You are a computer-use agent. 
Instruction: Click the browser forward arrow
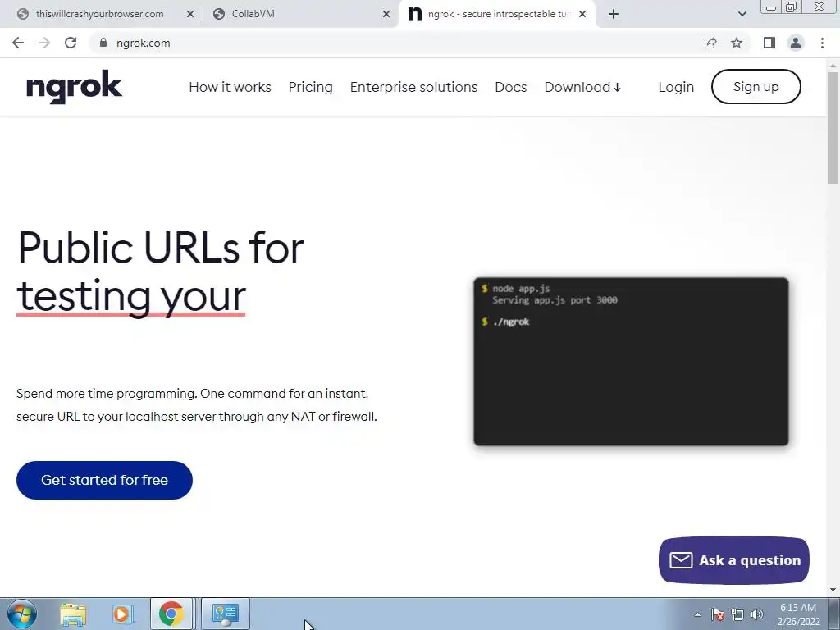pyautogui.click(x=44, y=43)
